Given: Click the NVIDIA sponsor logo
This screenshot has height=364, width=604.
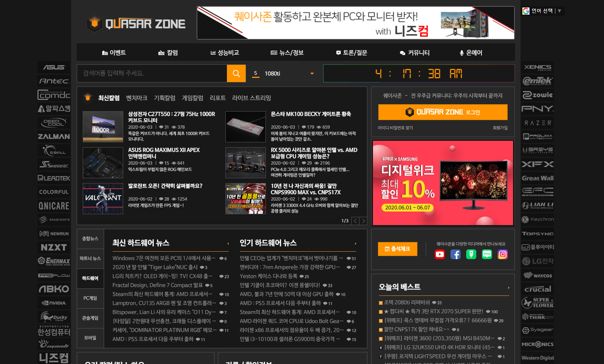Looking at the screenshot, I should coord(54,303).
